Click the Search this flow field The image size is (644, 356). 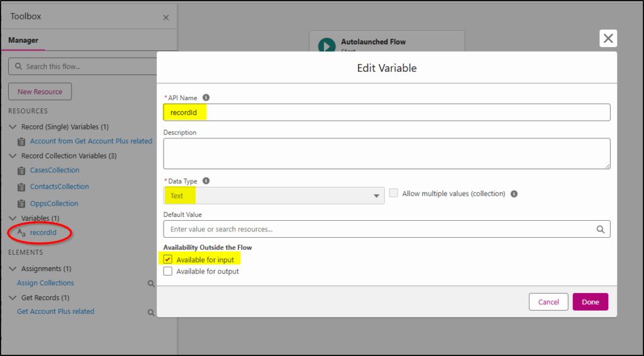point(82,66)
